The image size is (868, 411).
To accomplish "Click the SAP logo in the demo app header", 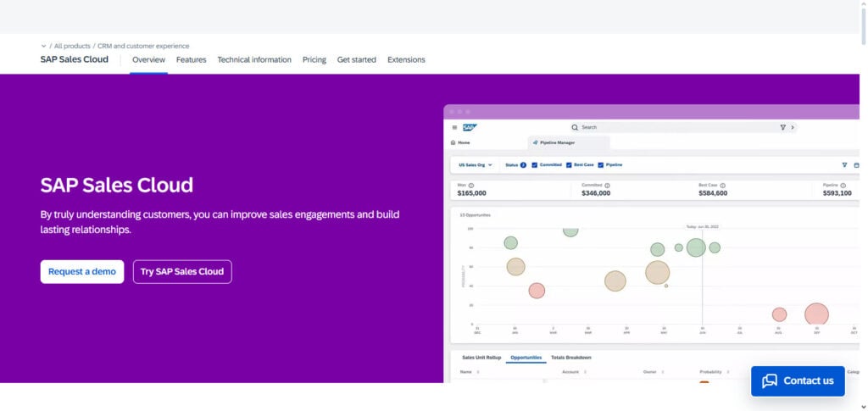I will (470, 127).
